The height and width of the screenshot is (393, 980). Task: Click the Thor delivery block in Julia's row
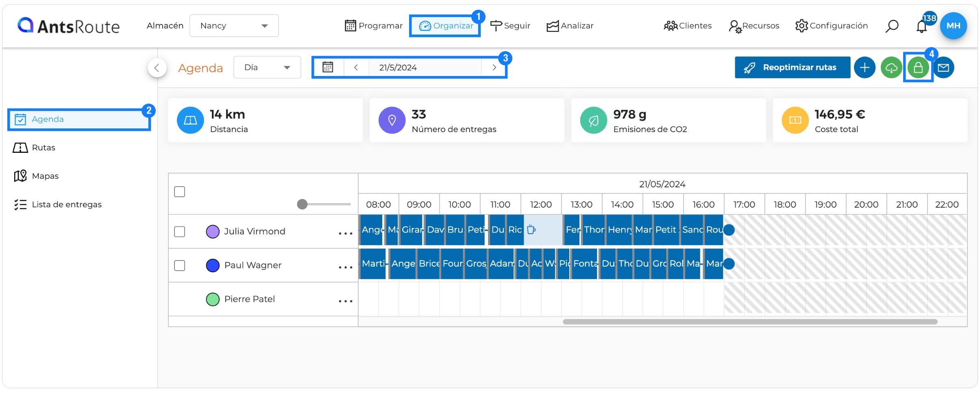pyautogui.click(x=594, y=230)
